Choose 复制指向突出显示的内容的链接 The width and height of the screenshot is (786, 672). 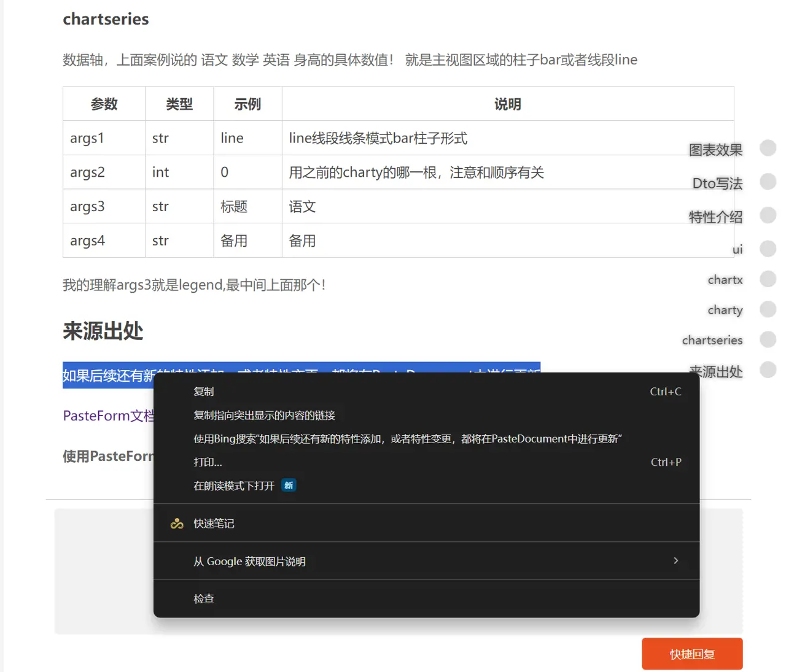[x=426, y=415]
